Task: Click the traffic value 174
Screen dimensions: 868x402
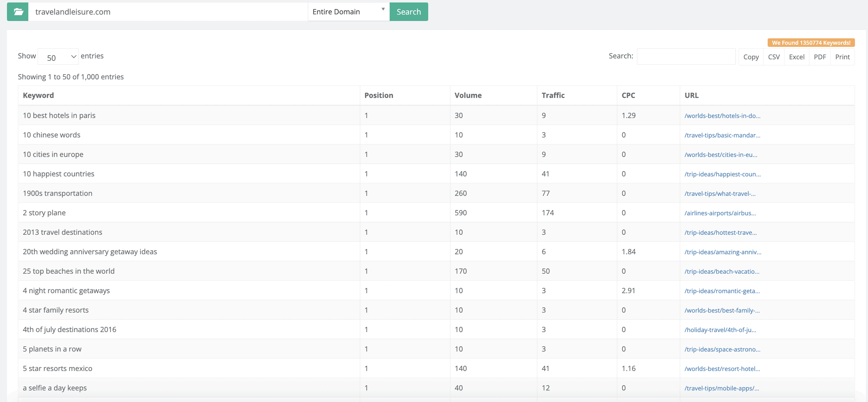Action: 547,213
